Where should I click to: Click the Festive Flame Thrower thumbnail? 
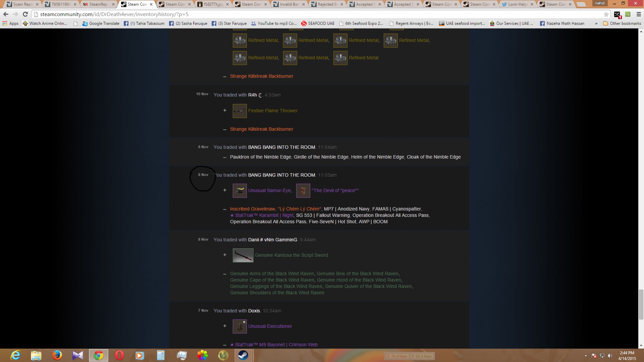[239, 111]
